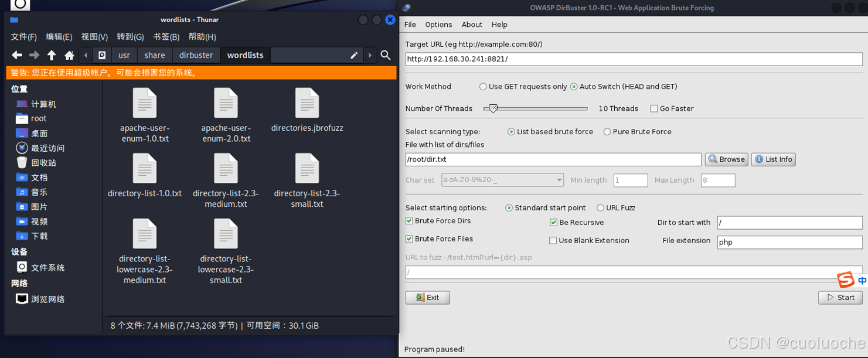The width and height of the screenshot is (868, 358).
Task: Open the 帮助(H) menu in Thunar
Action: click(x=202, y=36)
